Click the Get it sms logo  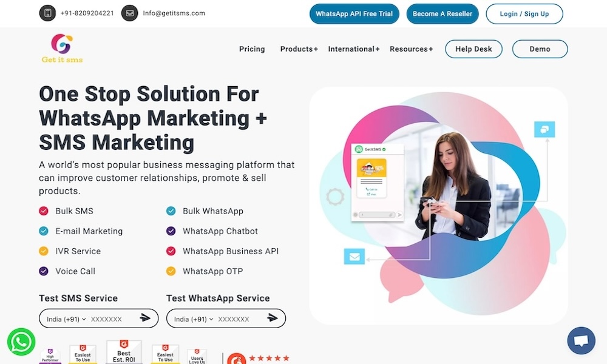62,49
